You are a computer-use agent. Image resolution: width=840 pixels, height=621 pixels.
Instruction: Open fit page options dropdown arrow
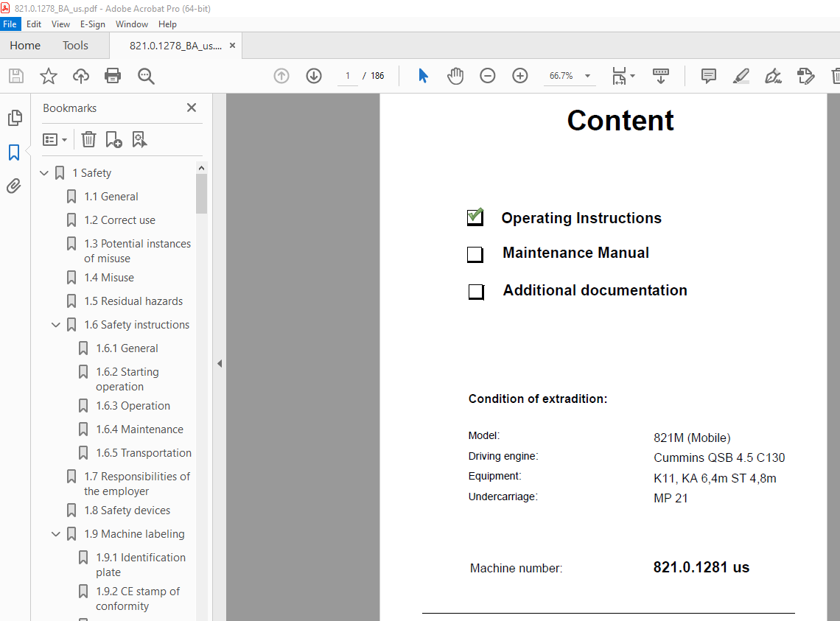click(x=633, y=76)
